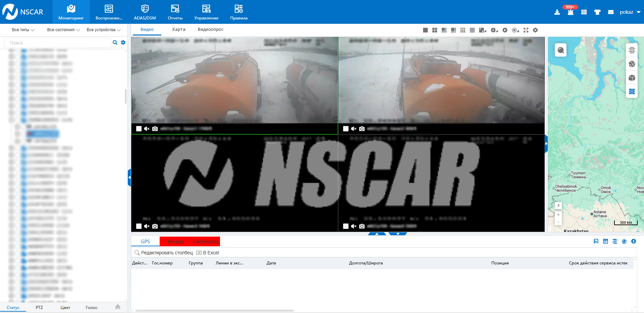This screenshot has width=644, height=313.
Task: Open the Мониторинг tab
Action: (71, 12)
